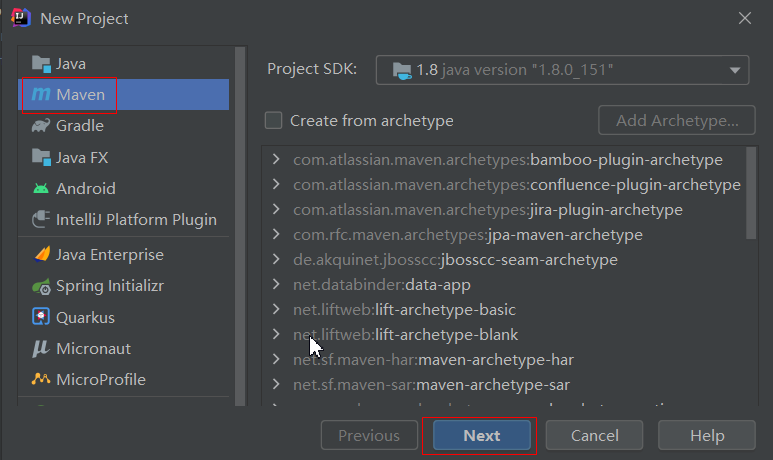This screenshot has height=460, width=773.
Task: Select the maven-archetype-har text row
Action: (x=434, y=360)
